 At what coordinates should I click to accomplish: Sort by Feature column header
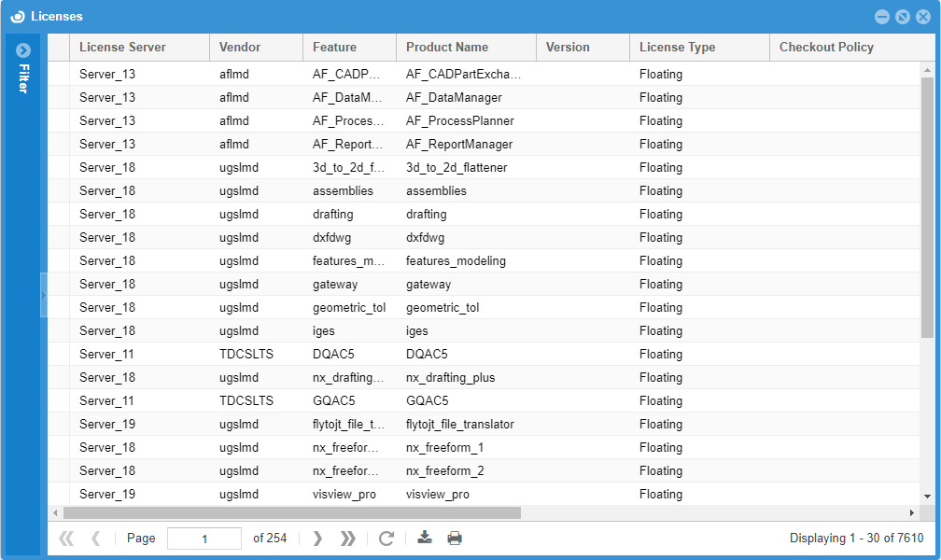coord(334,48)
